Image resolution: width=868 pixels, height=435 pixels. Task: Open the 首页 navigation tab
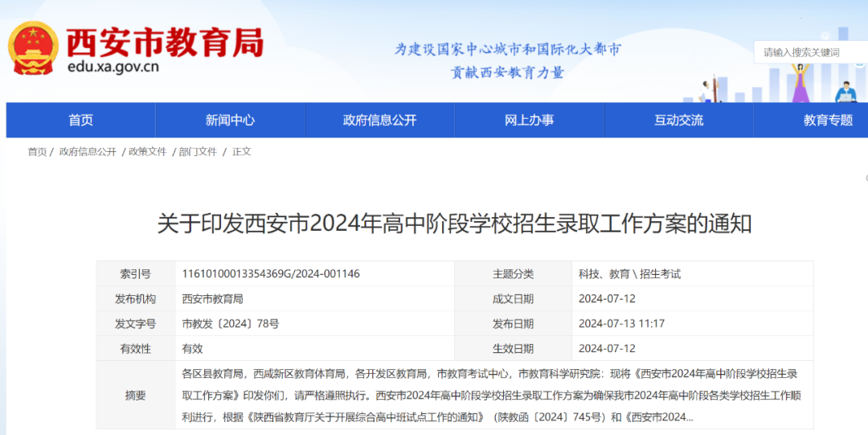click(81, 121)
